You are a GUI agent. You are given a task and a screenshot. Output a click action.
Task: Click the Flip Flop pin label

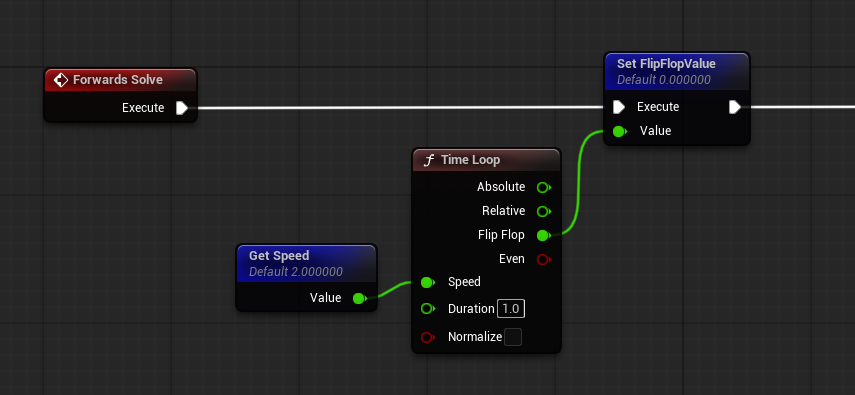coord(501,235)
